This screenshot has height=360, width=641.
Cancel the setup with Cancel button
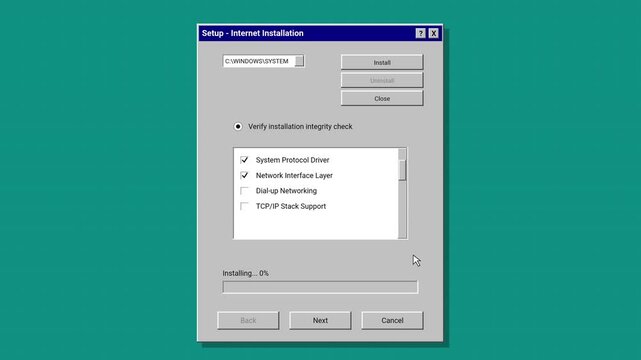click(x=392, y=320)
